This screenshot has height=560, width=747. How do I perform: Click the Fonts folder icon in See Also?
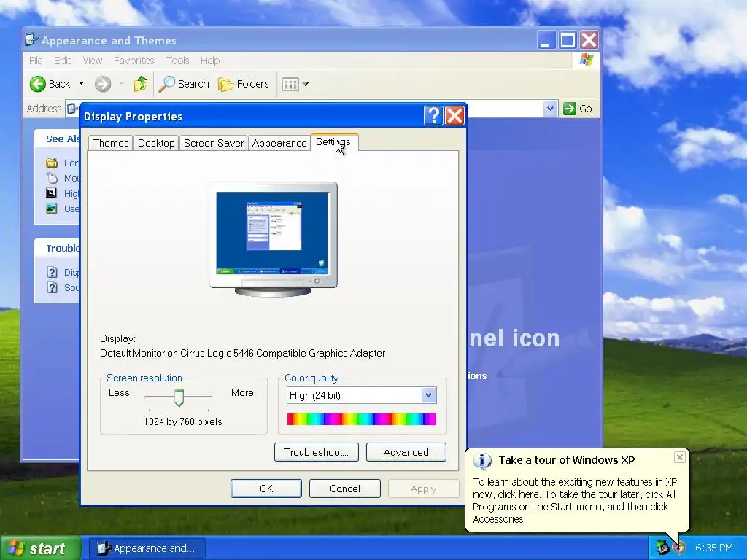52,163
